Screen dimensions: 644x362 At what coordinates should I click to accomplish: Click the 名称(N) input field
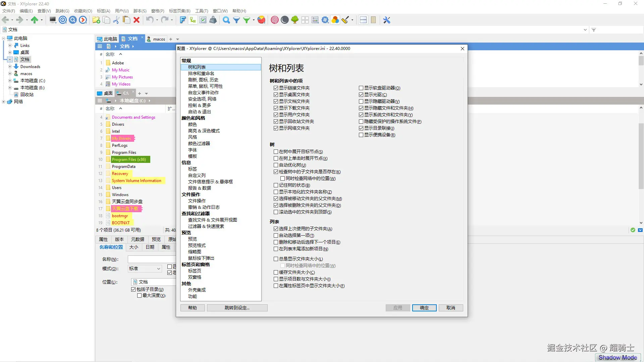152,259
